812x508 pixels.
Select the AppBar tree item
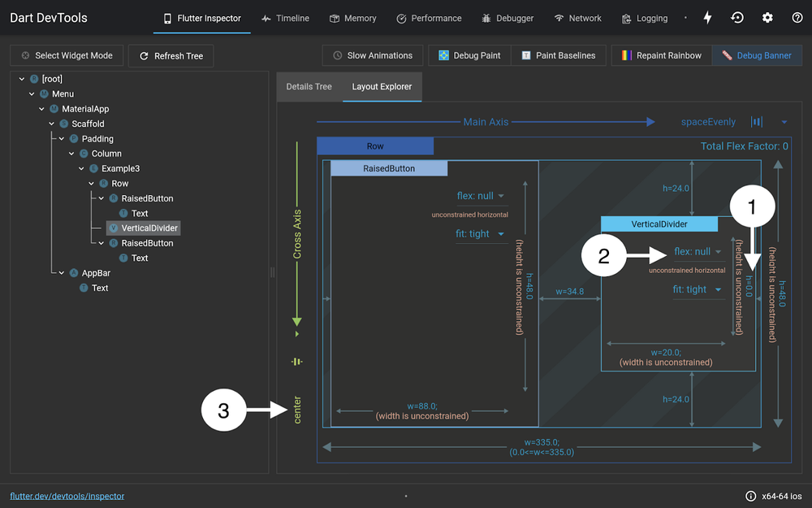(x=95, y=273)
